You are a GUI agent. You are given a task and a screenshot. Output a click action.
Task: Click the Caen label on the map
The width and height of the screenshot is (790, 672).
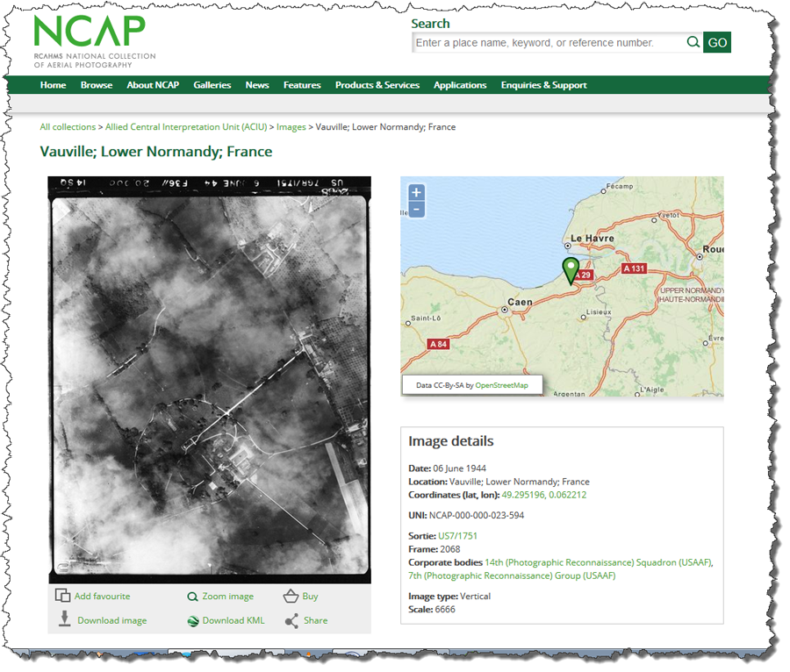pos(520,302)
